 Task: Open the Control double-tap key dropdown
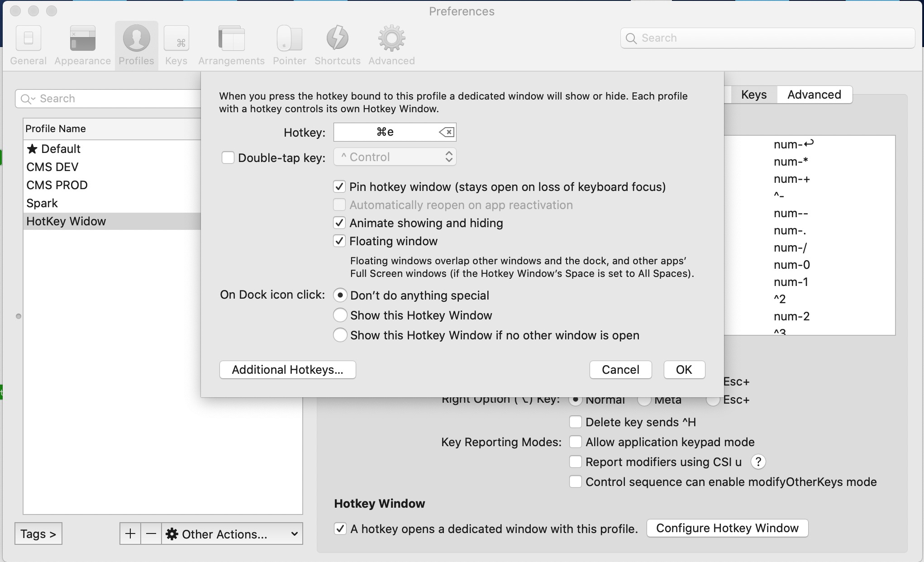pos(395,157)
